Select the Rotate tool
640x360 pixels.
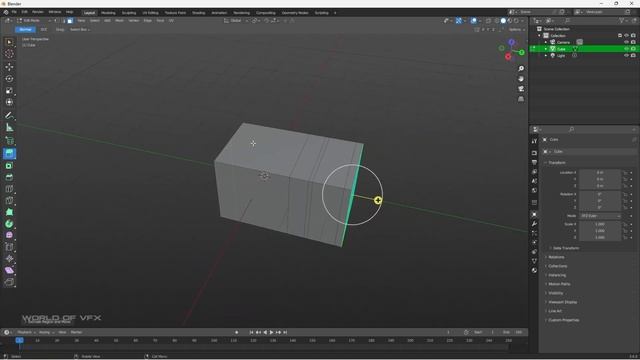coord(9,78)
